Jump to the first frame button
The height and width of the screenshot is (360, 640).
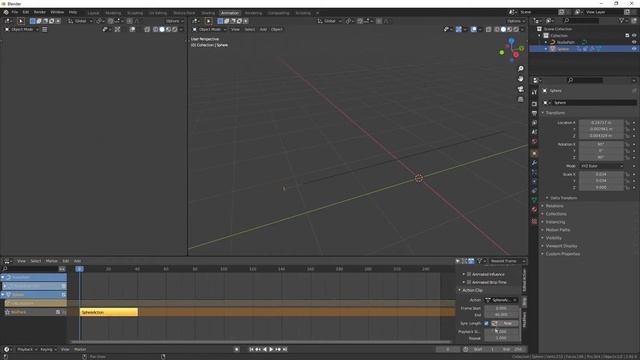[x=251, y=349]
